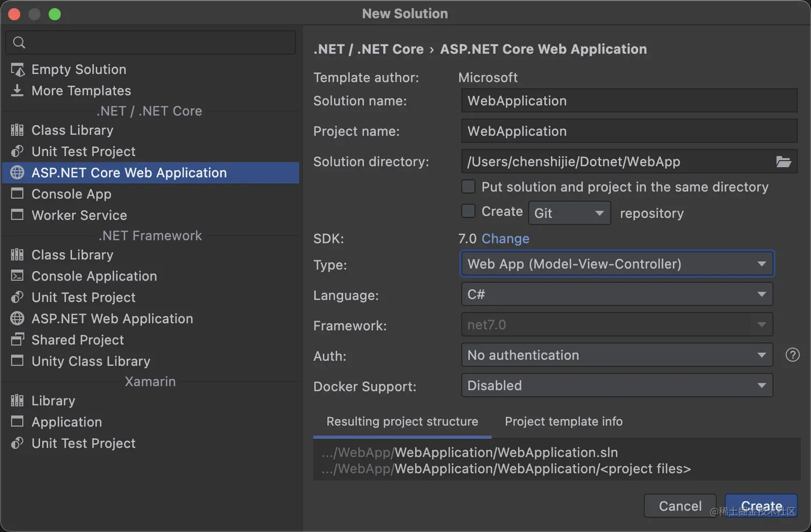Enable Put solution and project in same directory
811x532 pixels.
point(469,187)
